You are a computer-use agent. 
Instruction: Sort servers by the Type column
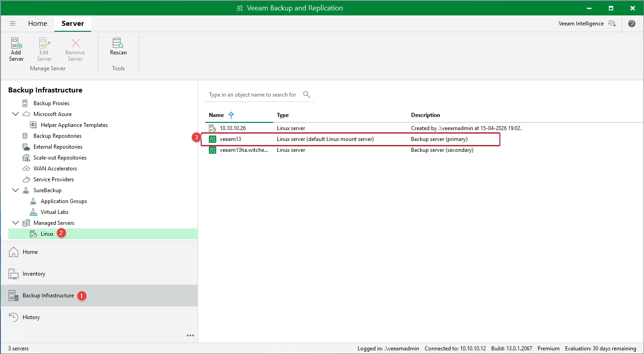(283, 115)
